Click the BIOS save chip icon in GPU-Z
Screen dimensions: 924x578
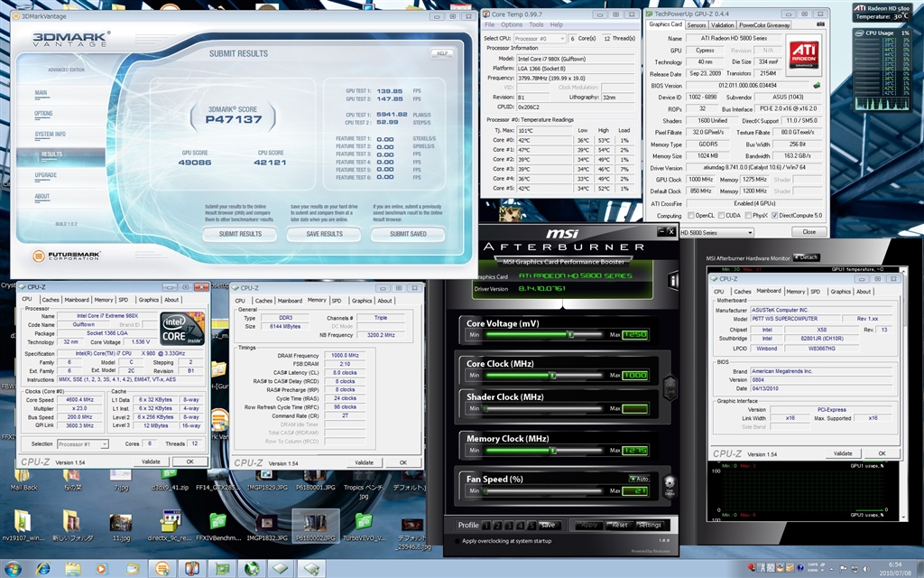click(817, 86)
